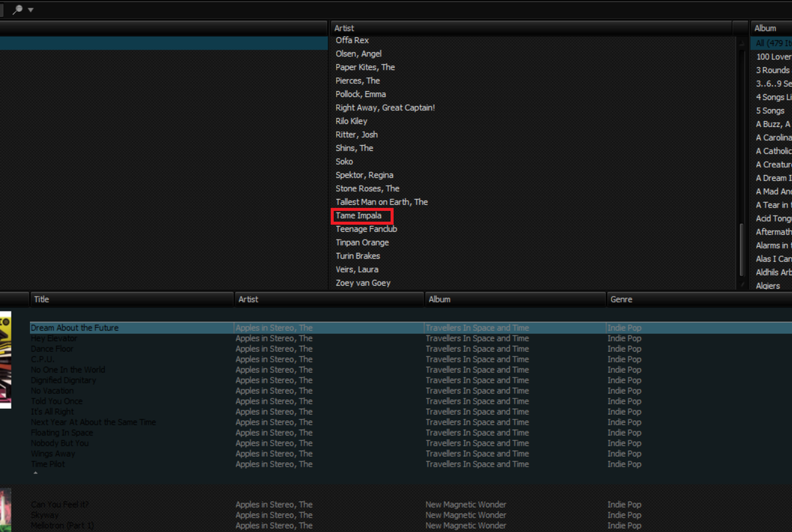
Task: Select the 3 Rounds album entry
Action: click(x=774, y=70)
